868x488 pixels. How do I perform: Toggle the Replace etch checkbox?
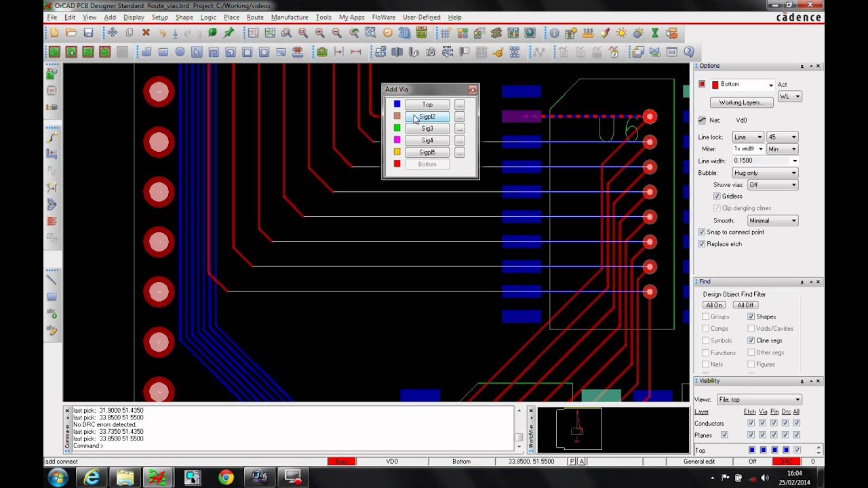pos(702,244)
